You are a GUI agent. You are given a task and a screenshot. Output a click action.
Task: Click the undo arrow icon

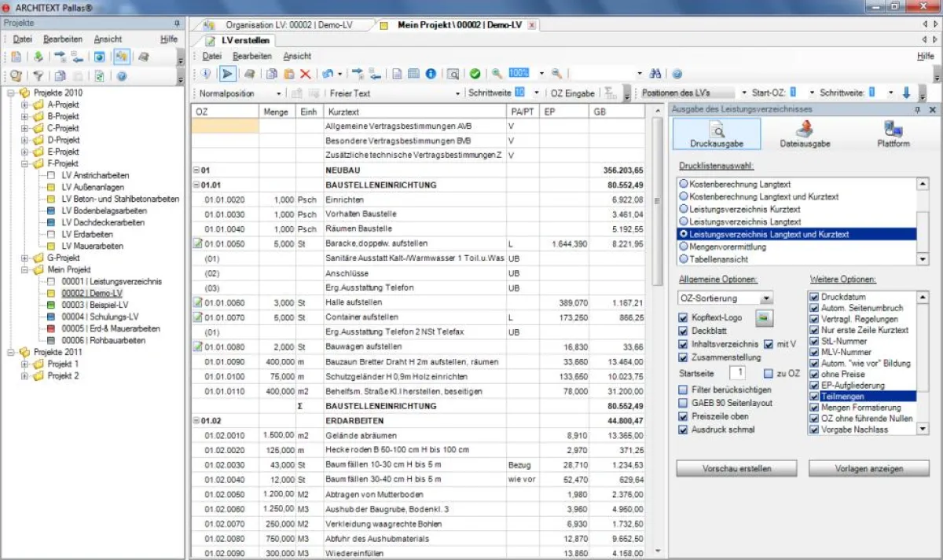(326, 72)
